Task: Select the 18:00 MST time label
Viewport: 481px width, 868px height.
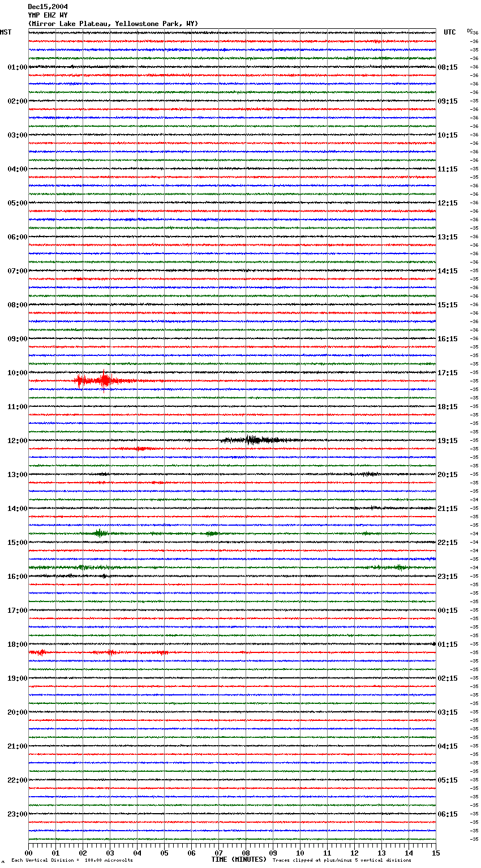Action: (x=17, y=644)
